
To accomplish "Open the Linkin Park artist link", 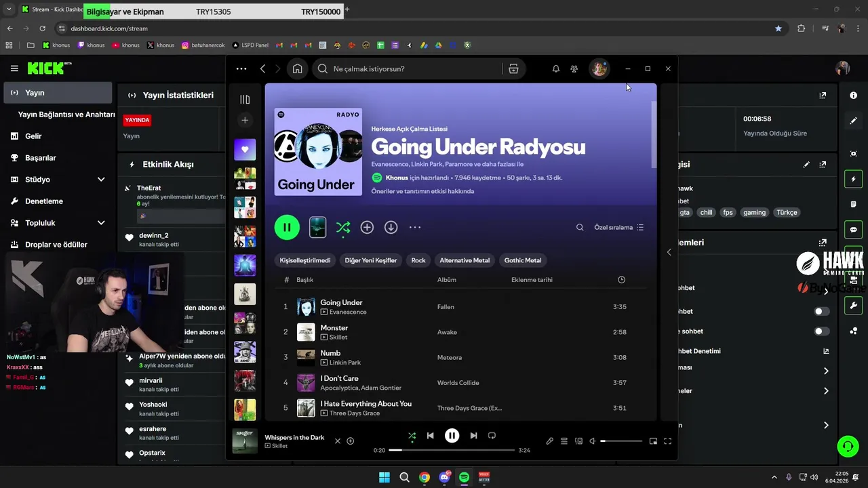I will [344, 363].
